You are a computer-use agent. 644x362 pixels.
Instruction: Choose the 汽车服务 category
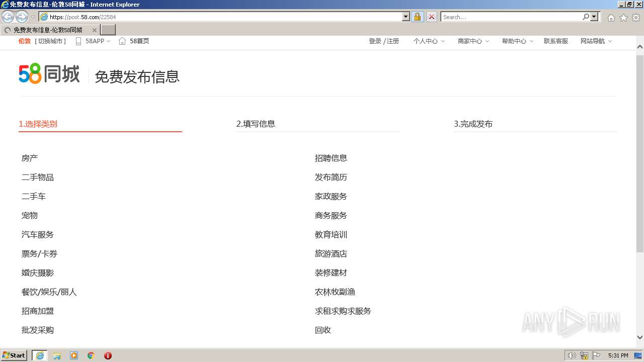pos(38,235)
